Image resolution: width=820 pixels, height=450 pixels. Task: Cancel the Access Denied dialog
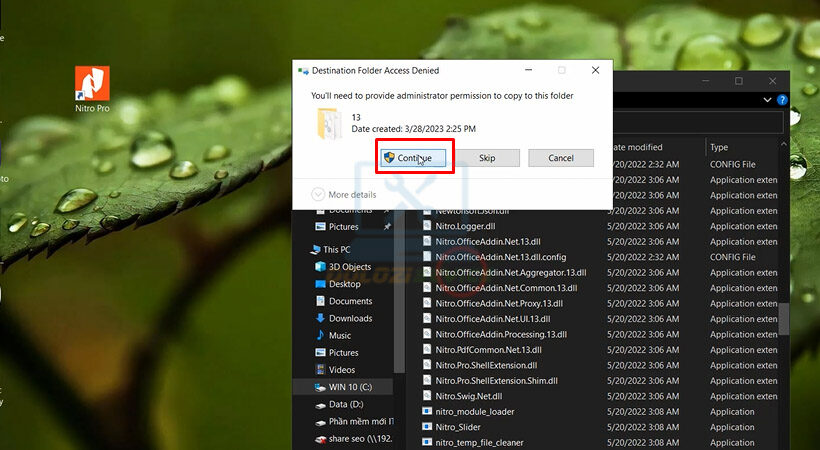pos(561,158)
